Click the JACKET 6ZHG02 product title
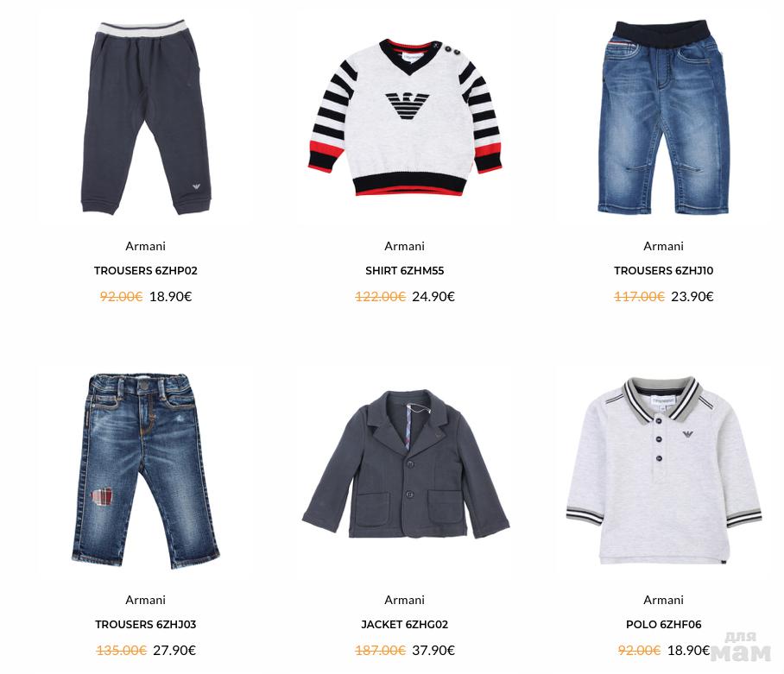The height and width of the screenshot is (674, 784). [x=404, y=625]
